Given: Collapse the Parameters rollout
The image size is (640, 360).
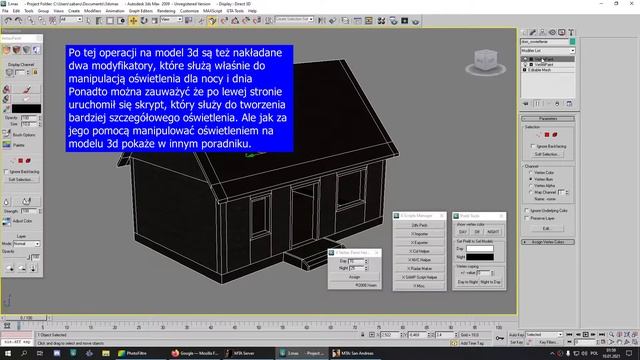Looking at the screenshot, I should pyautogui.click(x=548, y=119).
